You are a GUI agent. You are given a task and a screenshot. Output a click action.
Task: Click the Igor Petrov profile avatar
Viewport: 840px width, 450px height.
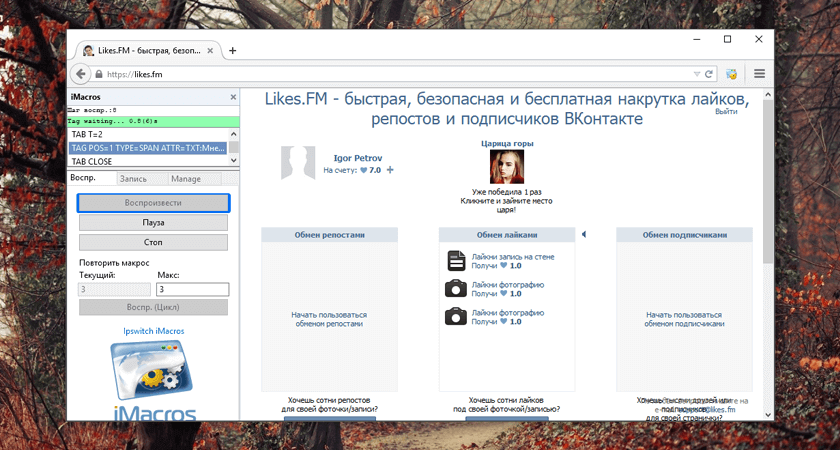coord(298,162)
